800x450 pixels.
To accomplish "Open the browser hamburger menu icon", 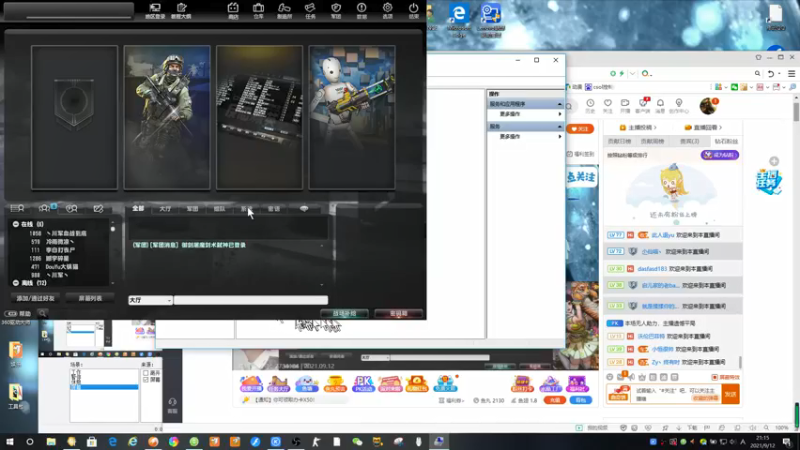I will [791, 73].
